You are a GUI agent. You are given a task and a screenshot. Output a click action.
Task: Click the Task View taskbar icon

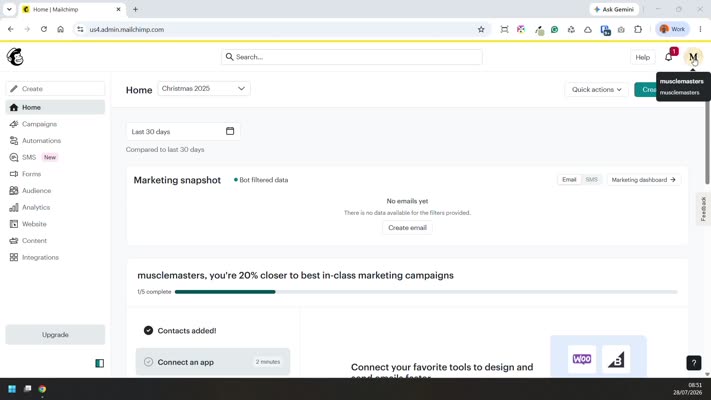coord(27,389)
